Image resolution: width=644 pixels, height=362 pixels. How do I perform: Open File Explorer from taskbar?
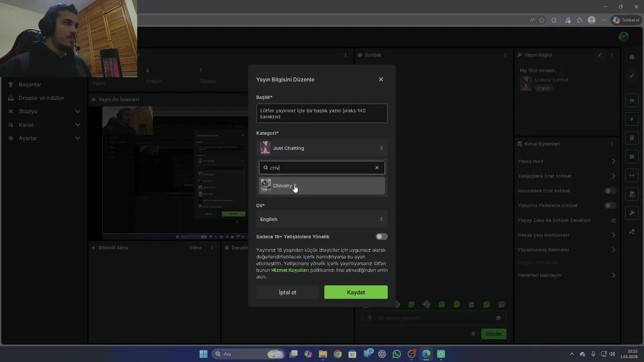(x=323, y=354)
